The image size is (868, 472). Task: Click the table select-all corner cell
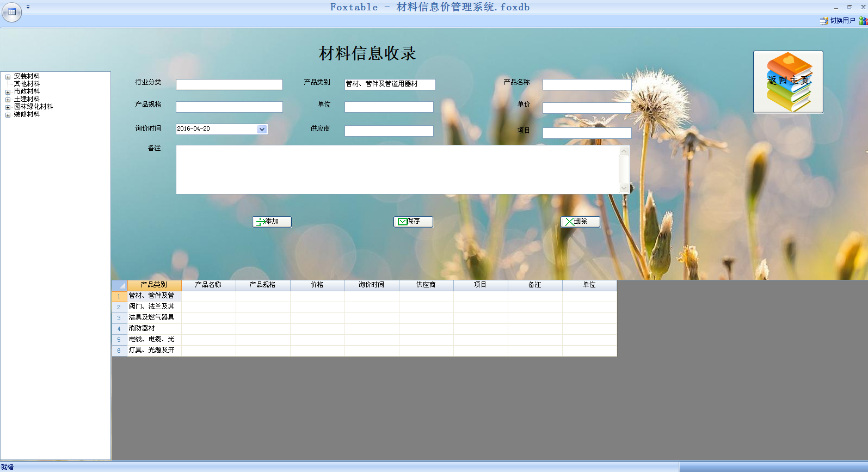(x=119, y=285)
